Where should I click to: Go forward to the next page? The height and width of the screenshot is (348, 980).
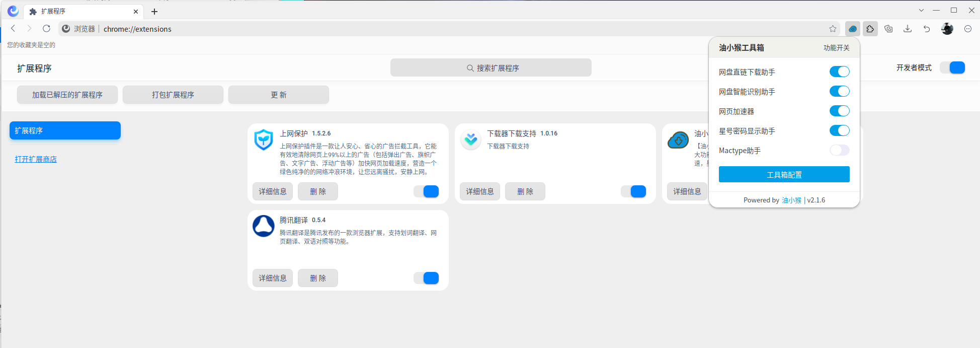point(29,29)
